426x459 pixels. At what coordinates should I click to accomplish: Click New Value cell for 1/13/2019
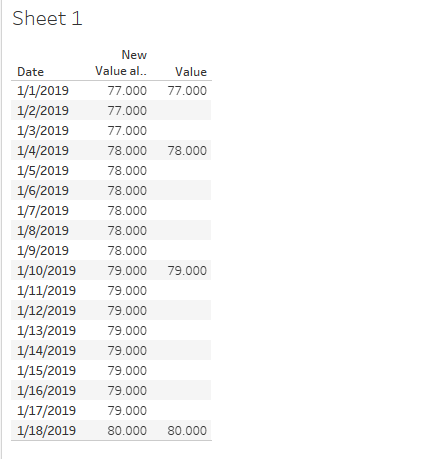click(x=127, y=331)
